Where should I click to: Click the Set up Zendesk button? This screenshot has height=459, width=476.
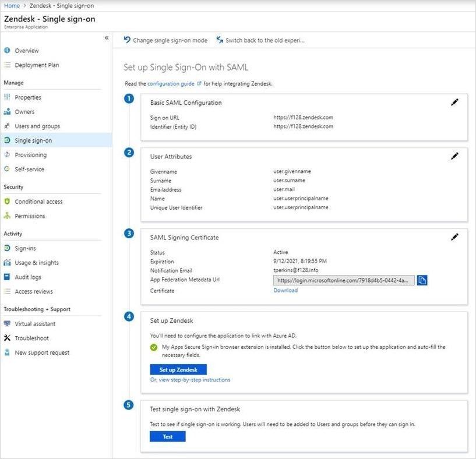tap(178, 369)
